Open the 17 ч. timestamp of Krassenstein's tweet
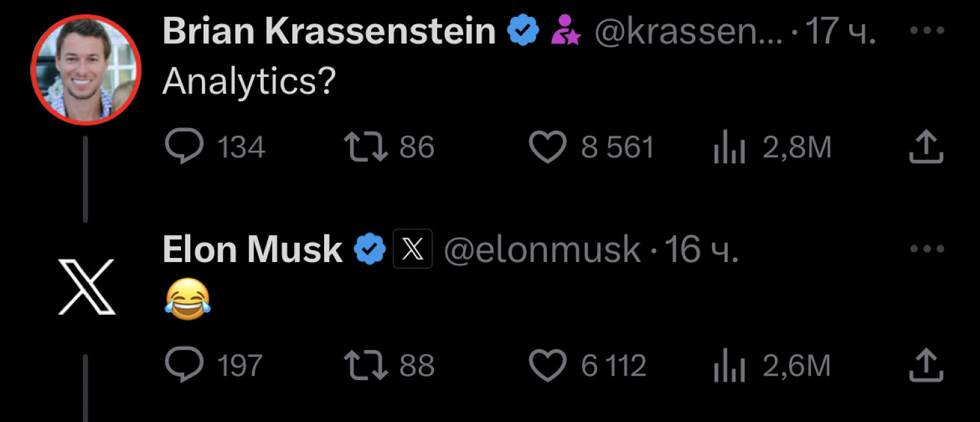Screen dimensions: 980x422 (x=841, y=32)
